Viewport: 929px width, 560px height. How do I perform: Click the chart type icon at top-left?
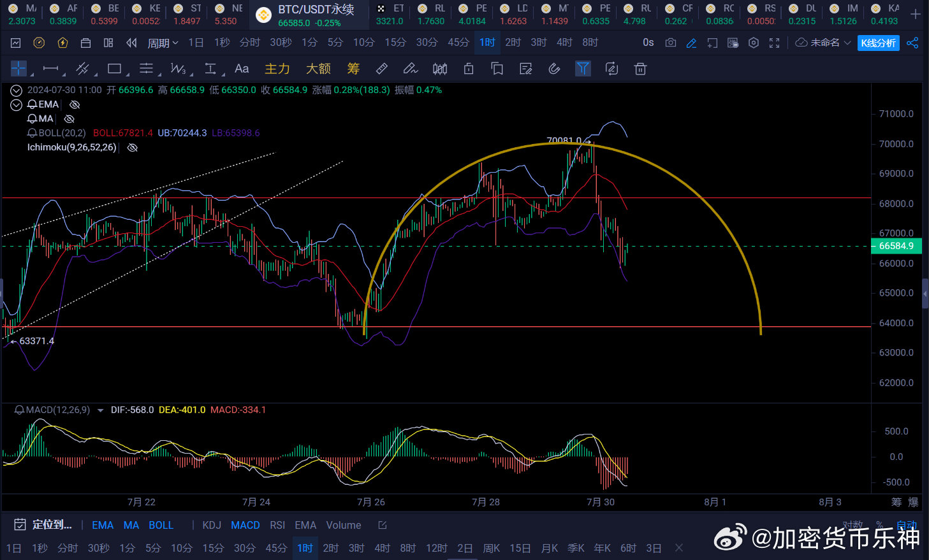(16, 43)
